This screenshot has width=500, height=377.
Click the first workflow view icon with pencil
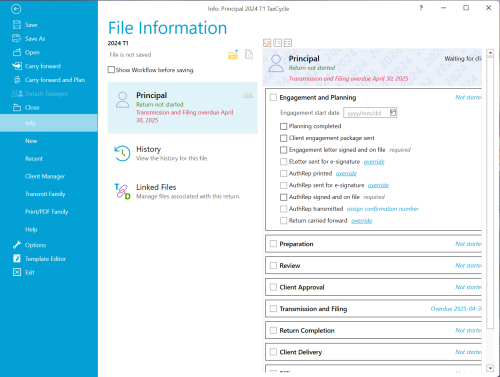[267, 43]
